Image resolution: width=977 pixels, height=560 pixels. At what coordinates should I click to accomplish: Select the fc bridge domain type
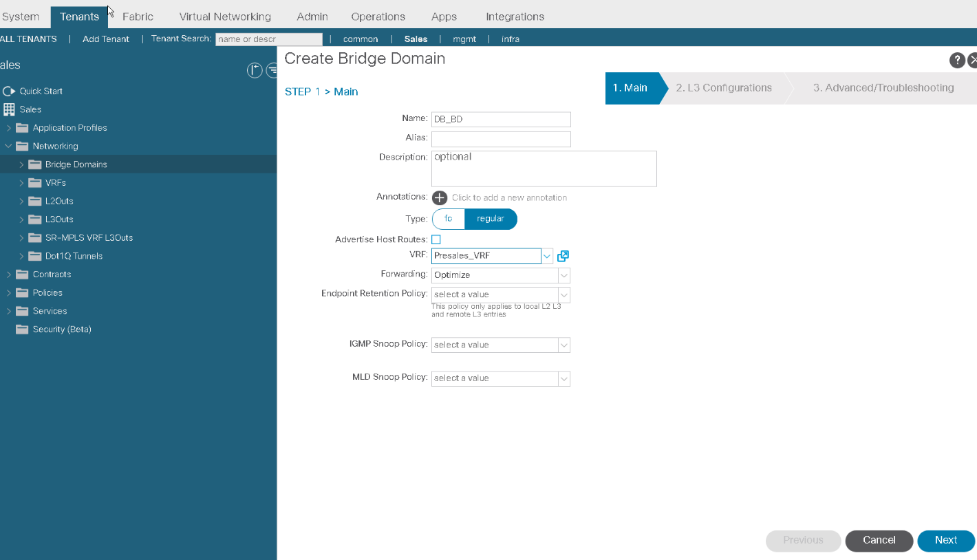point(449,219)
